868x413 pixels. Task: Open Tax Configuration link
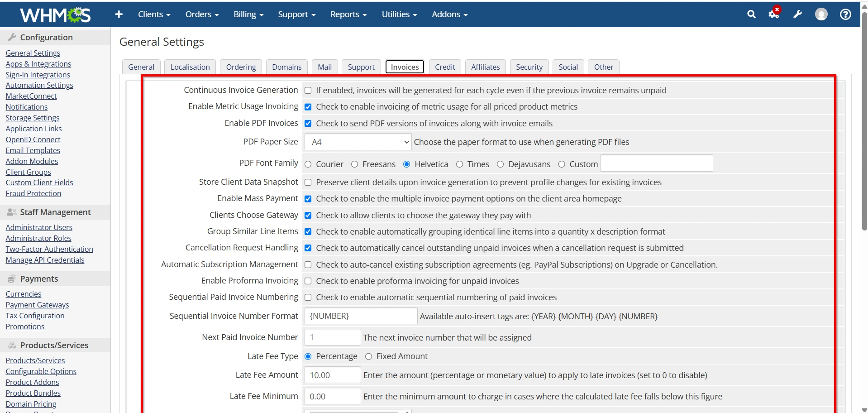coord(35,316)
